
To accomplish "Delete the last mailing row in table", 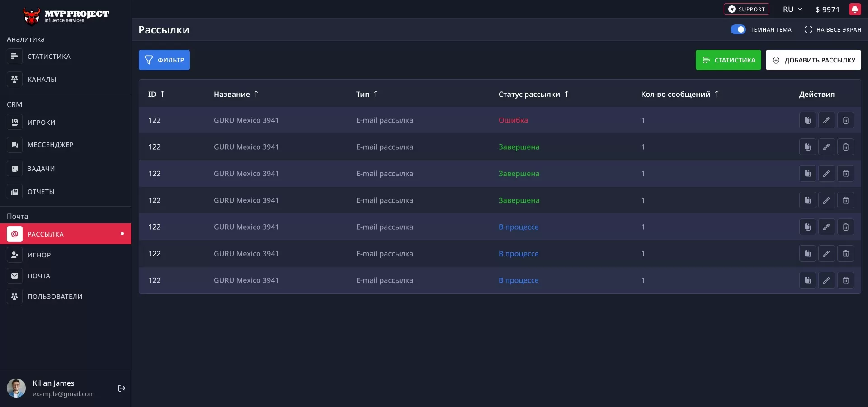I will click(x=845, y=280).
